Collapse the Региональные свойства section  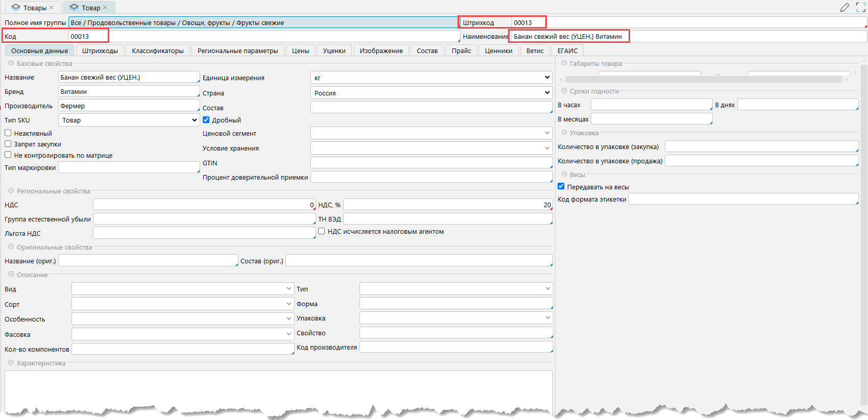point(11,191)
